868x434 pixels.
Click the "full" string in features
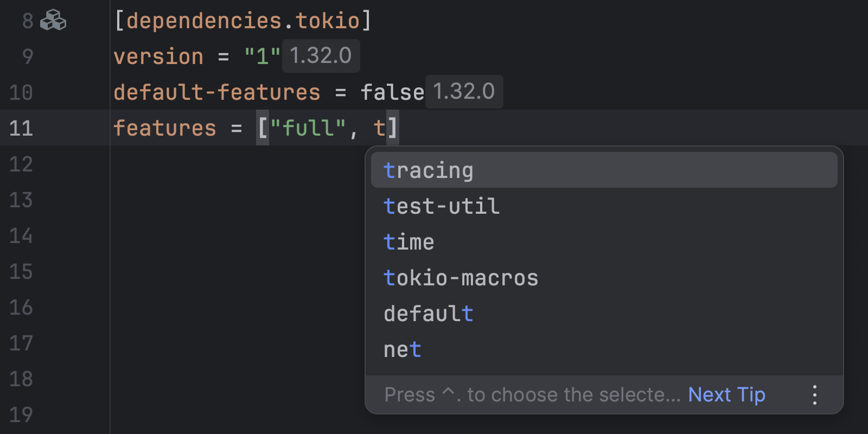click(x=308, y=128)
